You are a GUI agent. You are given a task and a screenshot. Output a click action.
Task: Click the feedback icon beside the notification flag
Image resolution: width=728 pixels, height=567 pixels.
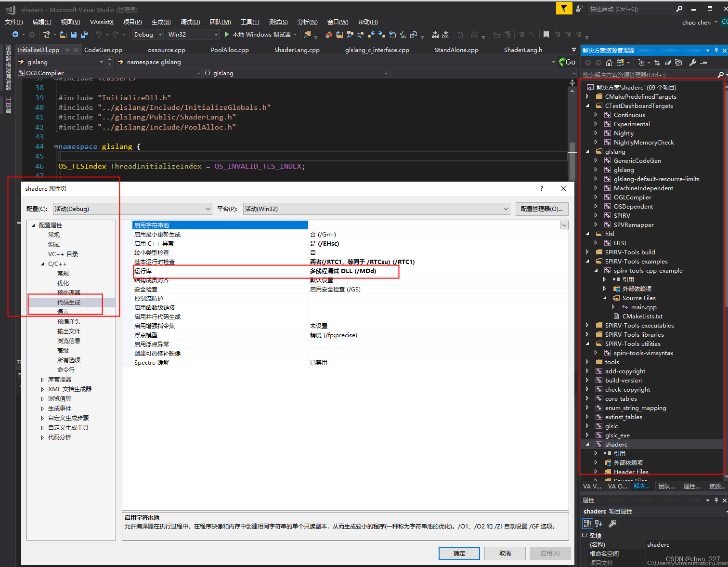pyautogui.click(x=580, y=8)
